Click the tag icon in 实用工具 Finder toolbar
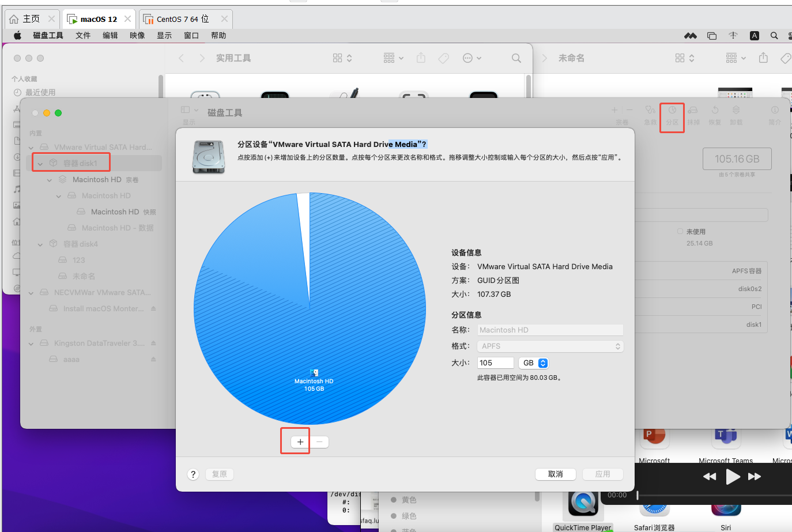Viewport: 792px width, 532px height. [444, 58]
